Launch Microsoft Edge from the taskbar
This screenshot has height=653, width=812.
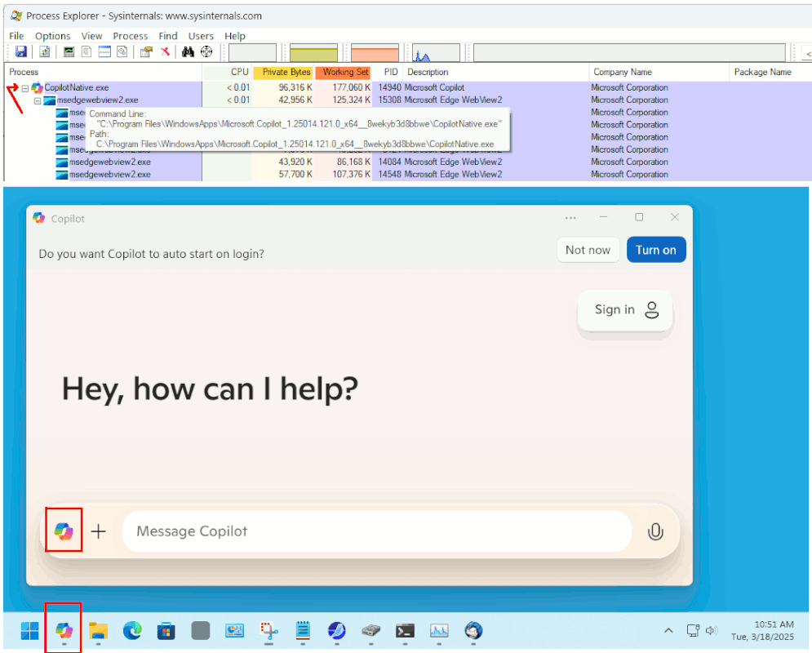132,631
